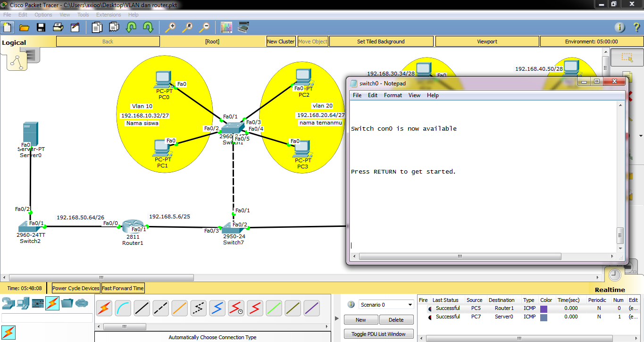Choose the Console cable connection icon
This screenshot has height=342, width=644.
(122, 308)
